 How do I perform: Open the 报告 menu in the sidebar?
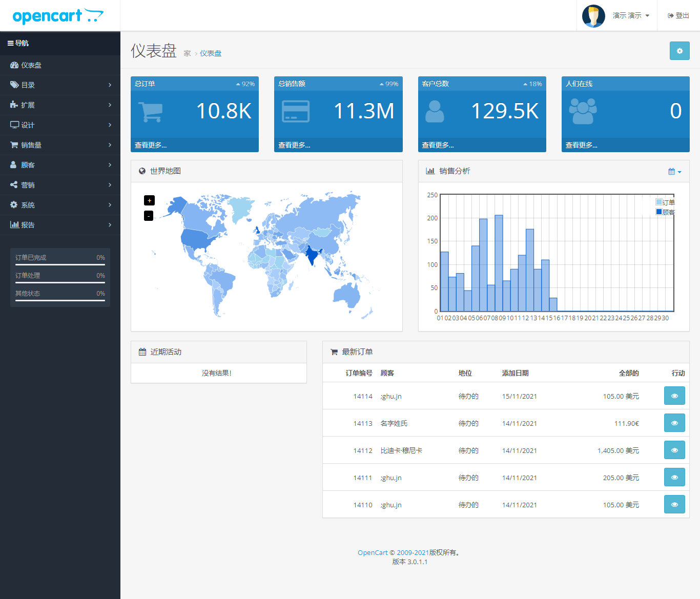coord(27,225)
